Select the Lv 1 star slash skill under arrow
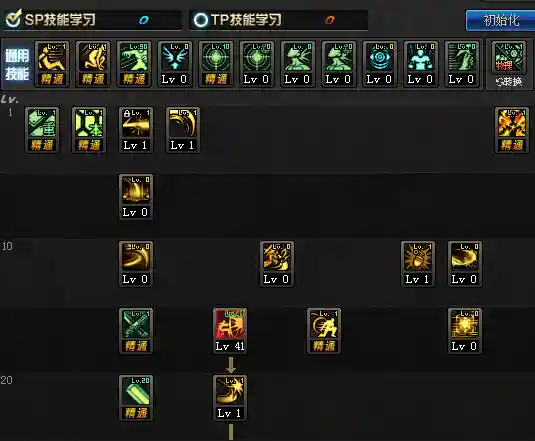 pos(230,398)
